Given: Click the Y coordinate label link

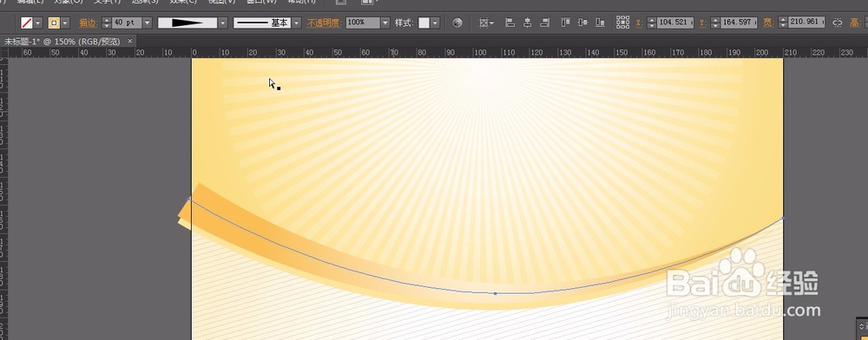Looking at the screenshot, I should pos(702,23).
